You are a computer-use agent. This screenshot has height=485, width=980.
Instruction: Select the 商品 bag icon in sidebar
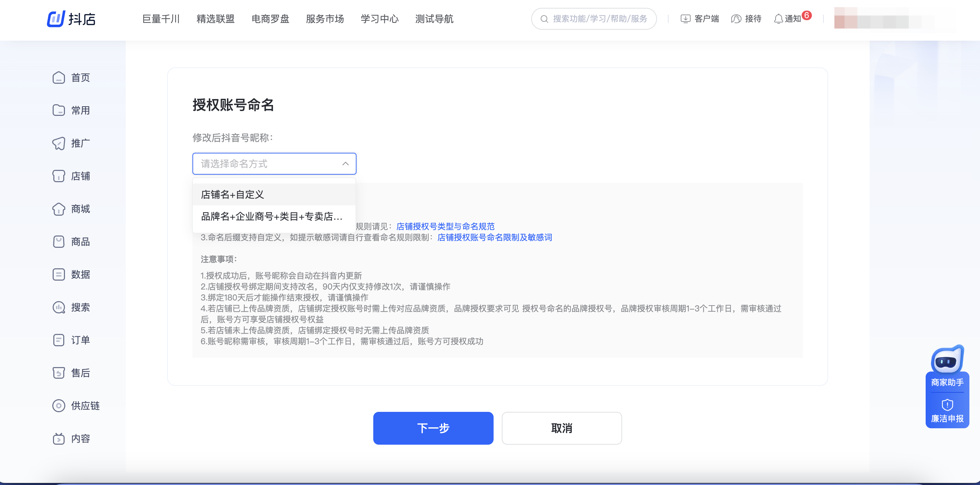point(58,242)
